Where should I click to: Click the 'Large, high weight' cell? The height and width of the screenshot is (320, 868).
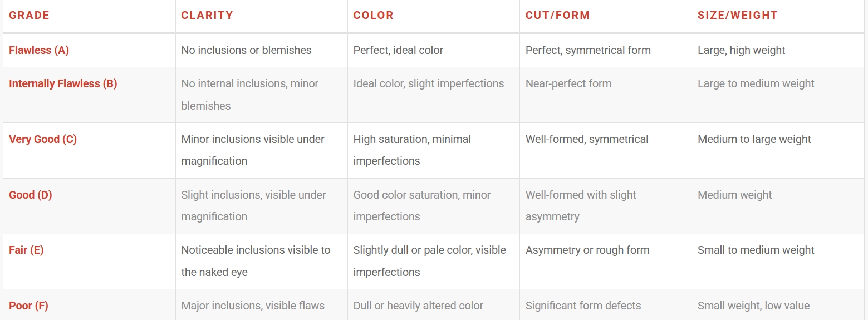tap(741, 50)
